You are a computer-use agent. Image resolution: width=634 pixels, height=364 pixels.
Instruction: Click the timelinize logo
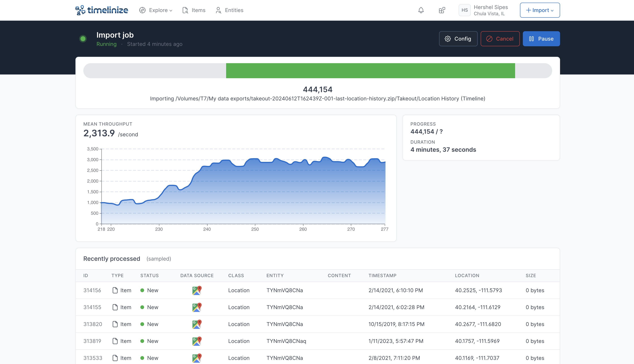[x=102, y=10]
